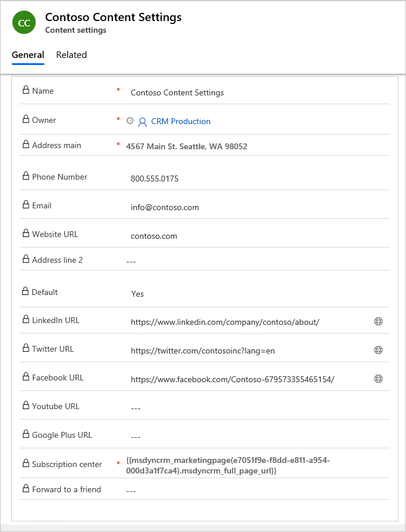
Task: Open LinkedIn URL with its globe icon
Action: click(x=378, y=321)
